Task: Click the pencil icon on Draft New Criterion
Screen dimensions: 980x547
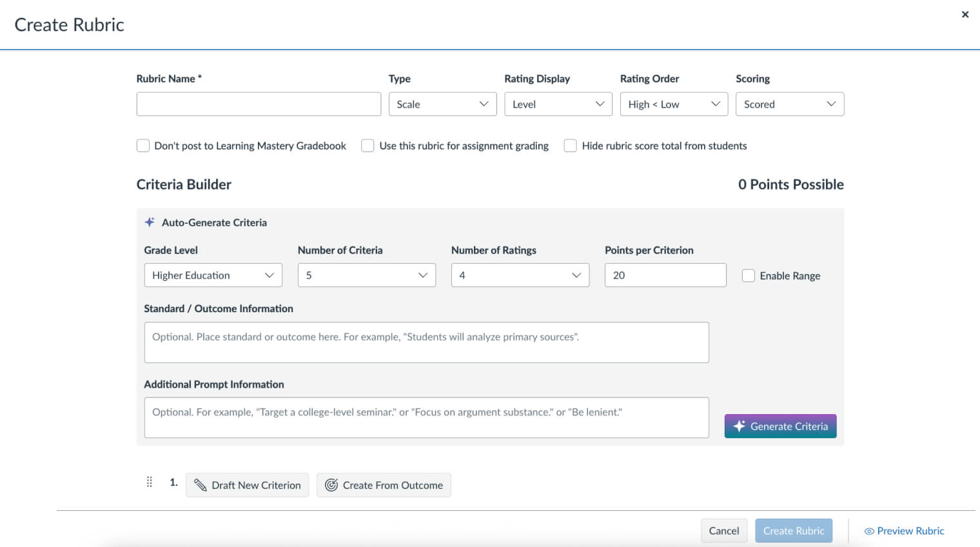Action: [201, 485]
